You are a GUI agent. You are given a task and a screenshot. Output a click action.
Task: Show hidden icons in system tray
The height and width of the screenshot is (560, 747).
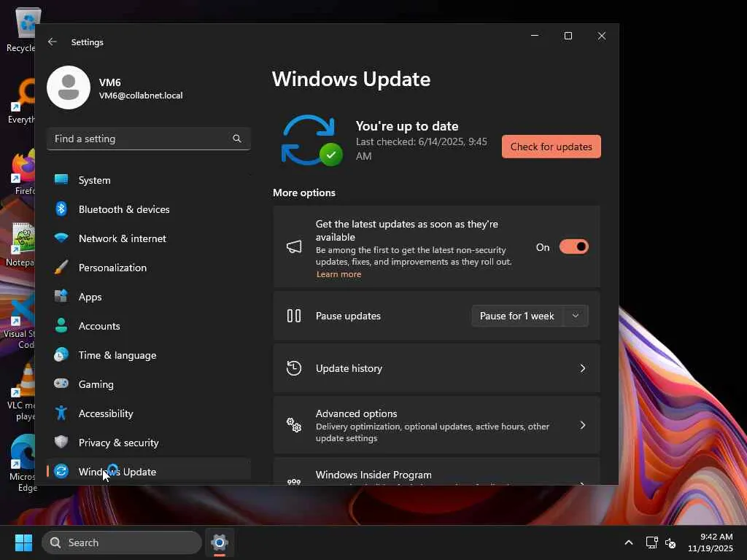(629, 542)
